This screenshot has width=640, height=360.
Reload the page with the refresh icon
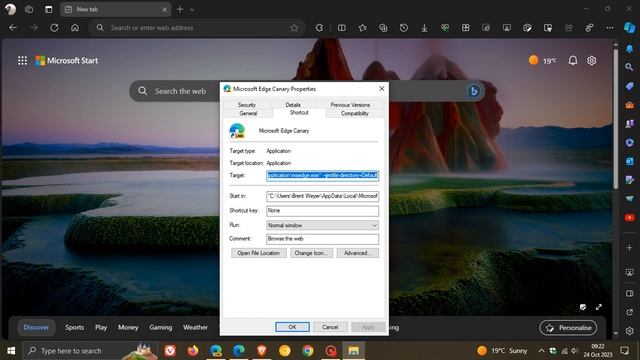coord(54,28)
